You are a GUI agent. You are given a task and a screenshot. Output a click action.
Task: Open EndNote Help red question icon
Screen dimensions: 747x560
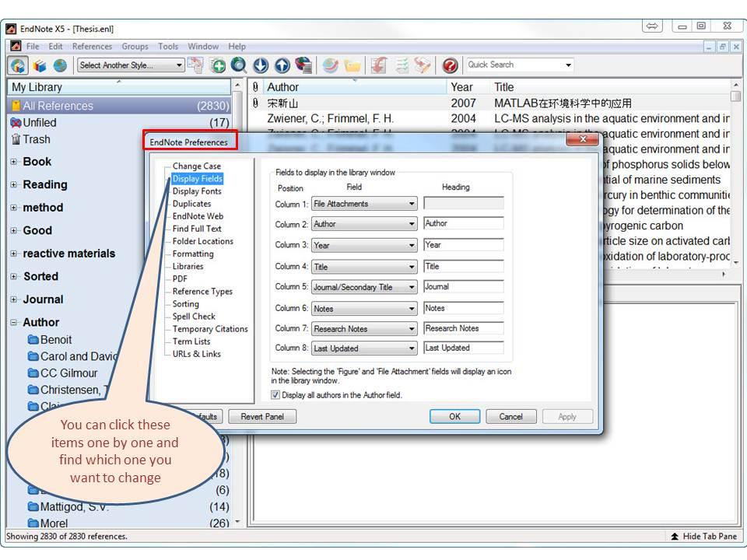point(450,65)
